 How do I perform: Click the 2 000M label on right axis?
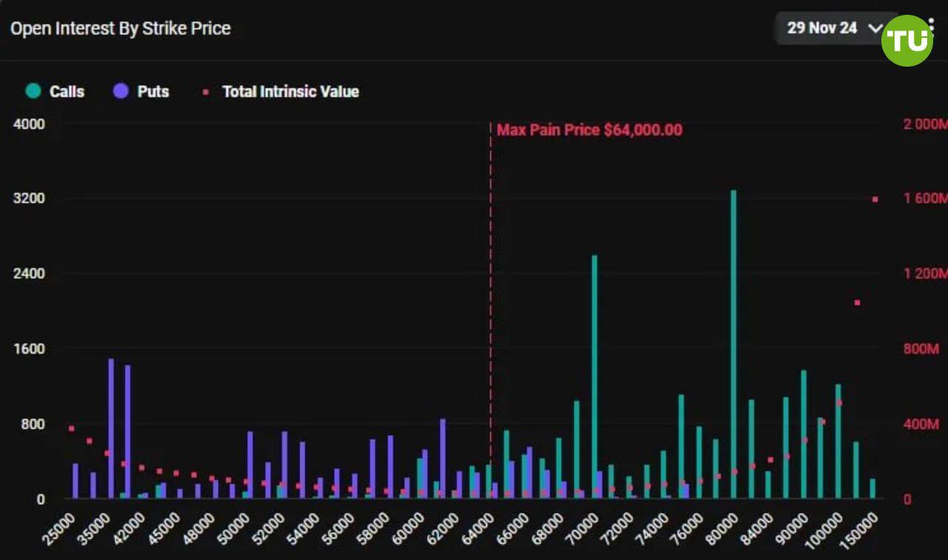925,124
